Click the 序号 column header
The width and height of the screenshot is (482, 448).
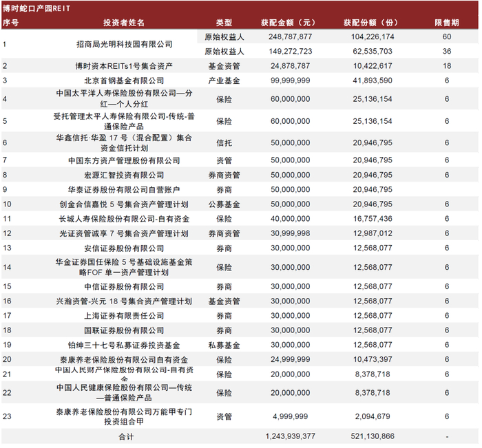[x=11, y=23]
